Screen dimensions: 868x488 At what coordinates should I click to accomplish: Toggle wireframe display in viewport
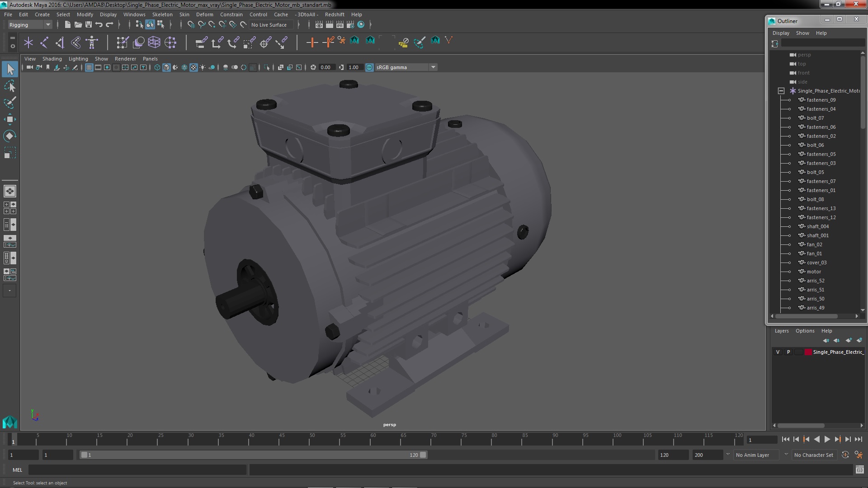(157, 67)
